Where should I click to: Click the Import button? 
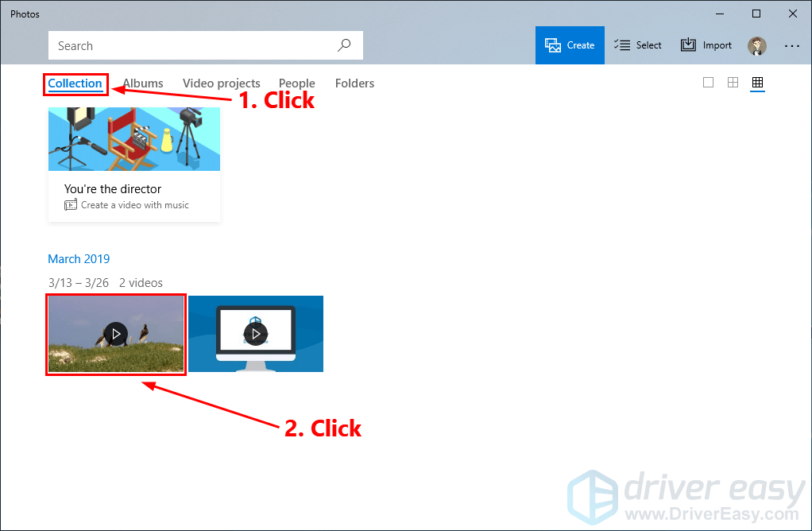(706, 45)
